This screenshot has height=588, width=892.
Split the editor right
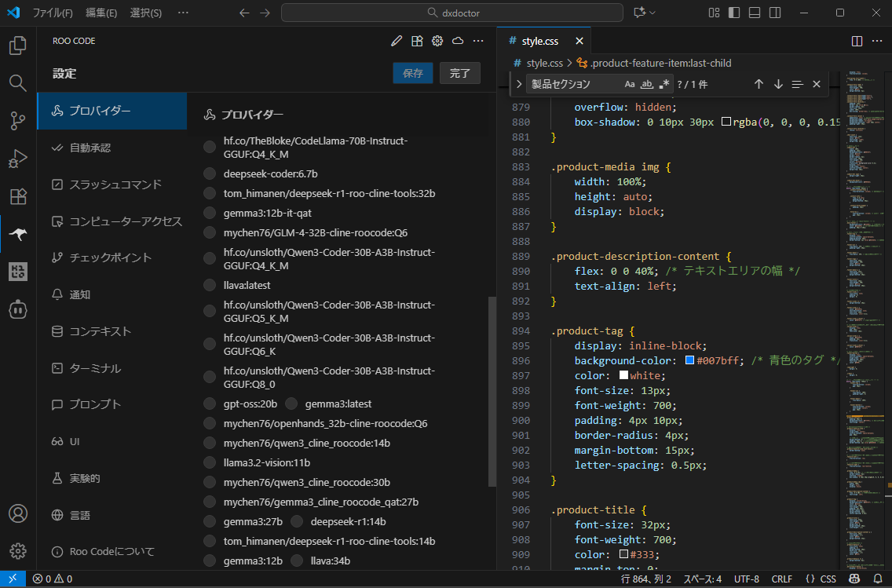[857, 41]
